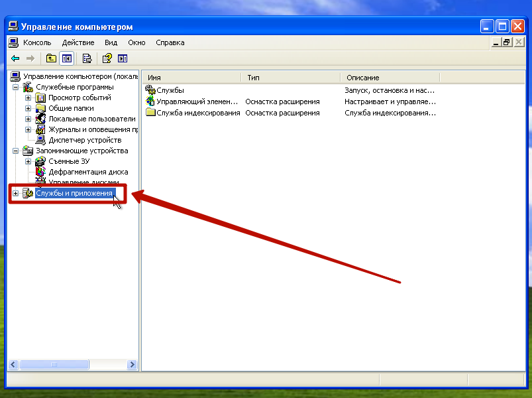The image size is (532, 398).
Task: Click the Export list toolbar icon
Action: [x=87, y=58]
